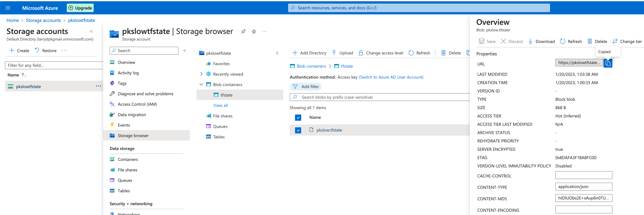Open pkslowtfstate breadcrumb link

tap(82, 20)
